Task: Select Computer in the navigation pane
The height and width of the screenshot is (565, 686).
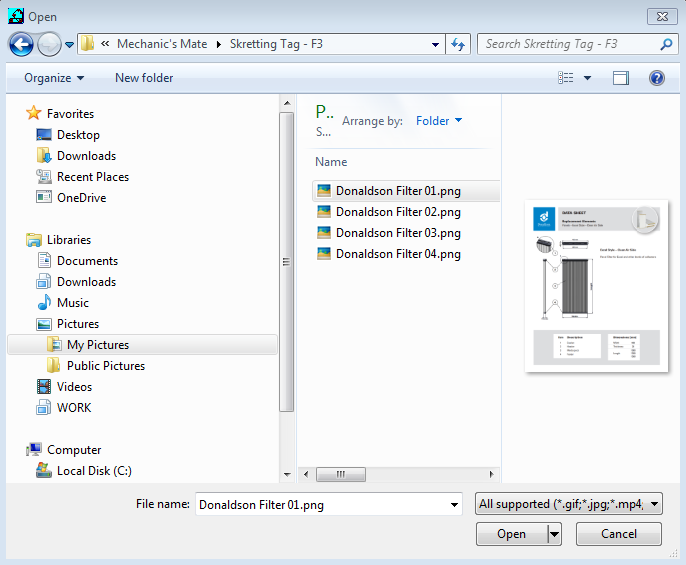Action: point(74,450)
